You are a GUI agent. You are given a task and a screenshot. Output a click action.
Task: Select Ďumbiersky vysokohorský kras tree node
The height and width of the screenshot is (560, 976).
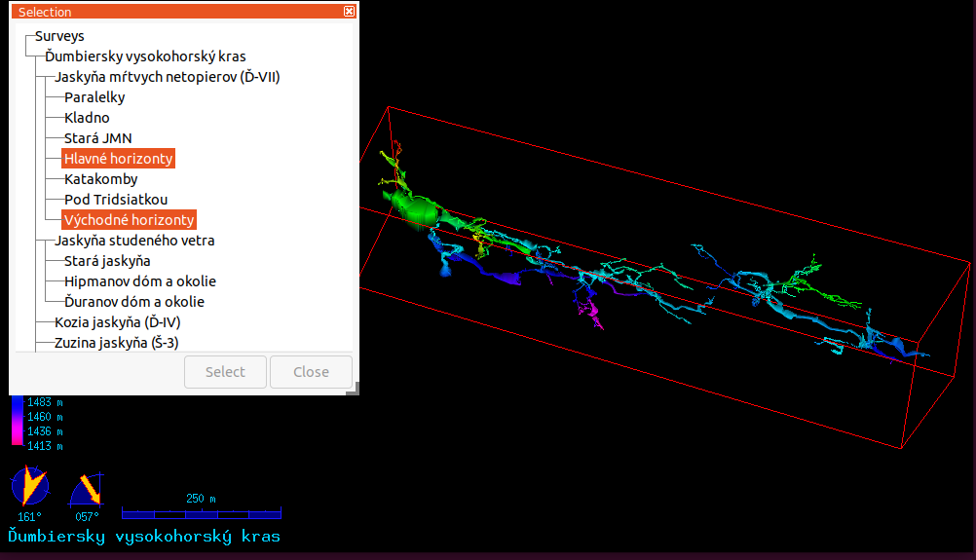pos(145,56)
